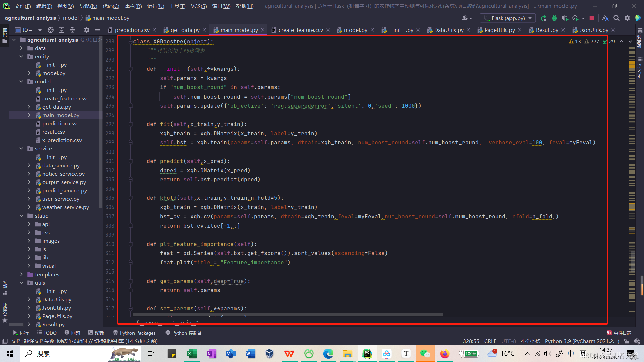
Task: Open Search Everywhere magnifier icon
Action: pos(616,18)
